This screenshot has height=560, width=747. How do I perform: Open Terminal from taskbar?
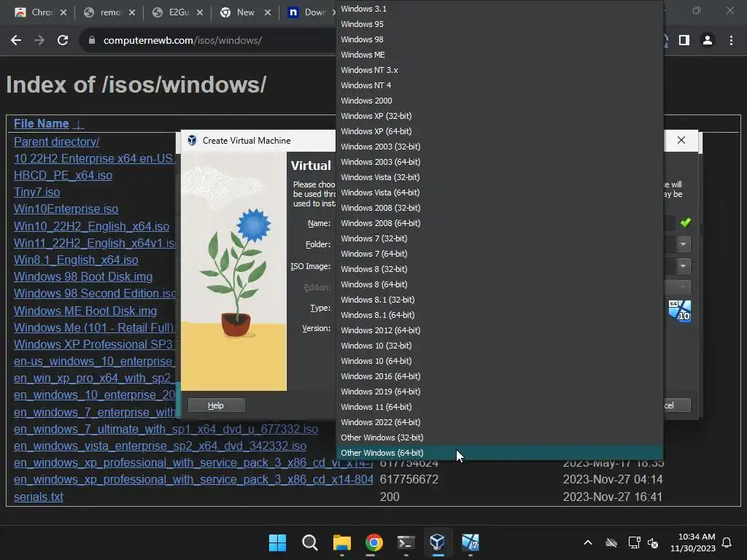[406, 542]
